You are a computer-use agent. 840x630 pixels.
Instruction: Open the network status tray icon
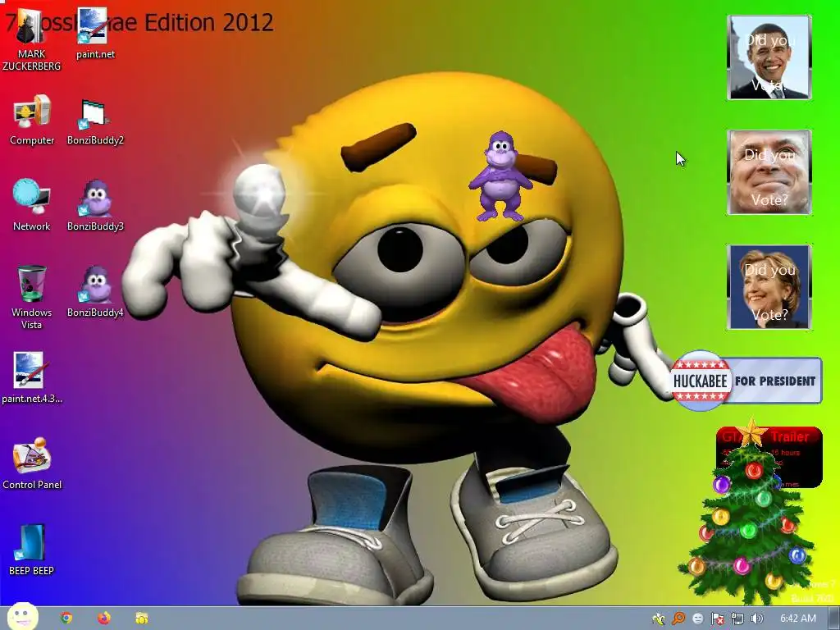pos(737,619)
